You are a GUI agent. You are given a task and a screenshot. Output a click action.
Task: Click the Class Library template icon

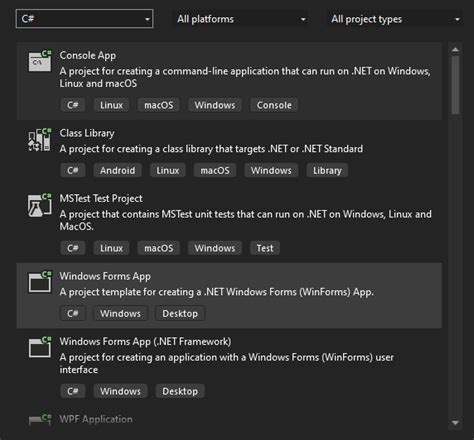[x=40, y=140]
